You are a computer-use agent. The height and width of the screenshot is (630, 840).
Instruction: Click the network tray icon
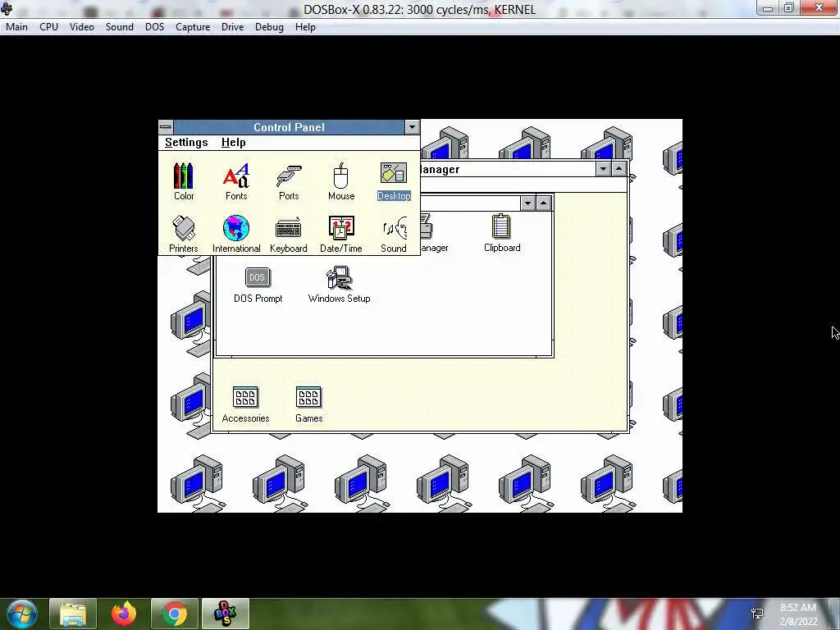[x=757, y=614]
